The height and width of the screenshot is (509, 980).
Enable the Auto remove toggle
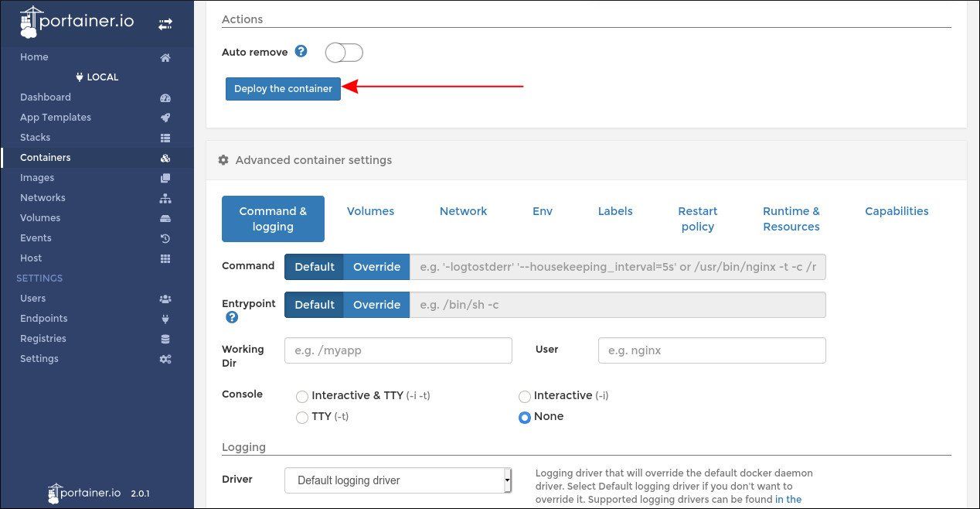(x=343, y=52)
